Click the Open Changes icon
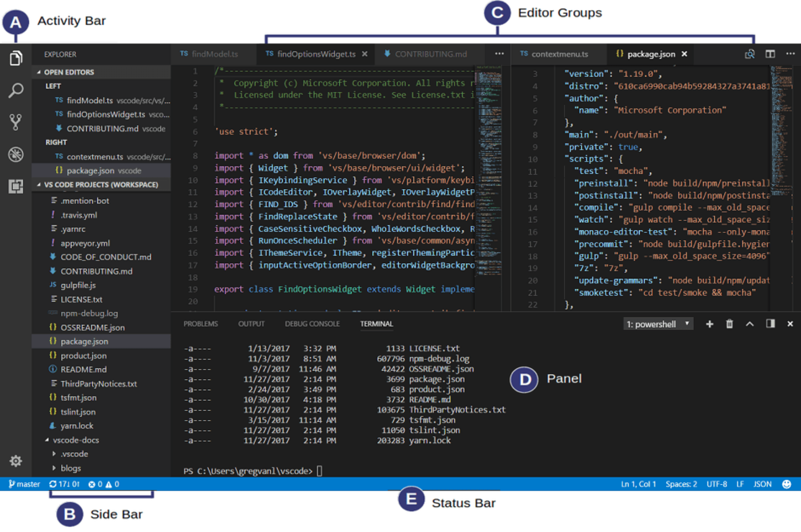This screenshot has width=801, height=532. tap(750, 54)
